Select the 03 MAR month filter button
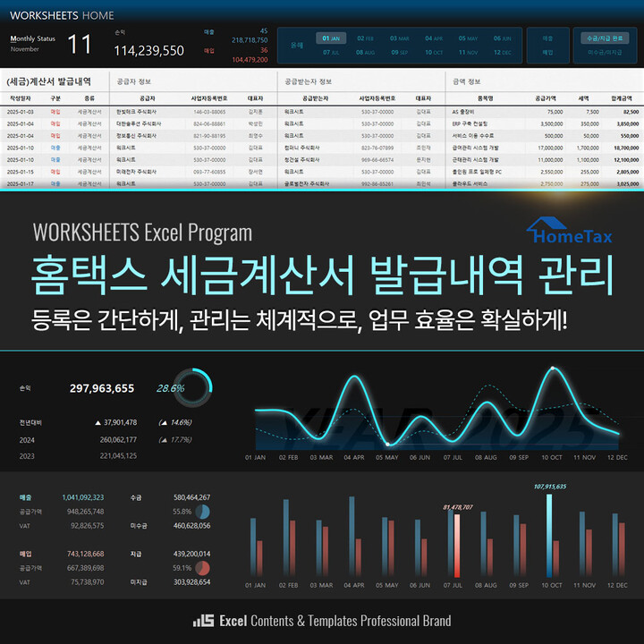The width and height of the screenshot is (644, 644). click(400, 38)
